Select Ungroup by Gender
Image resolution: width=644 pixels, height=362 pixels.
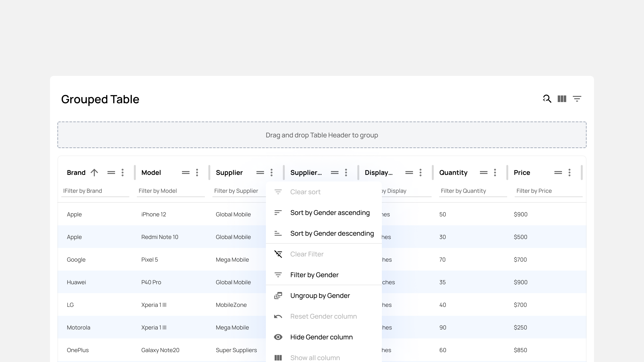(x=324, y=296)
